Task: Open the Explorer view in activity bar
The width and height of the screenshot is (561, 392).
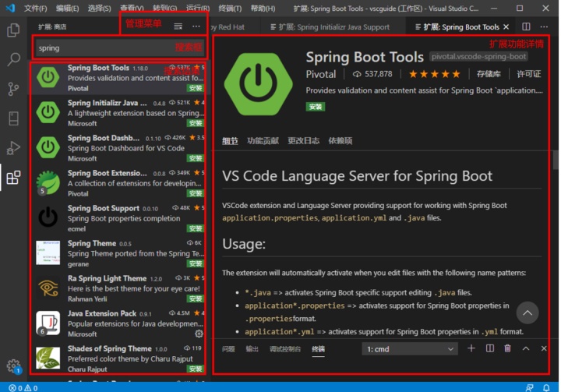Action: coord(13,30)
